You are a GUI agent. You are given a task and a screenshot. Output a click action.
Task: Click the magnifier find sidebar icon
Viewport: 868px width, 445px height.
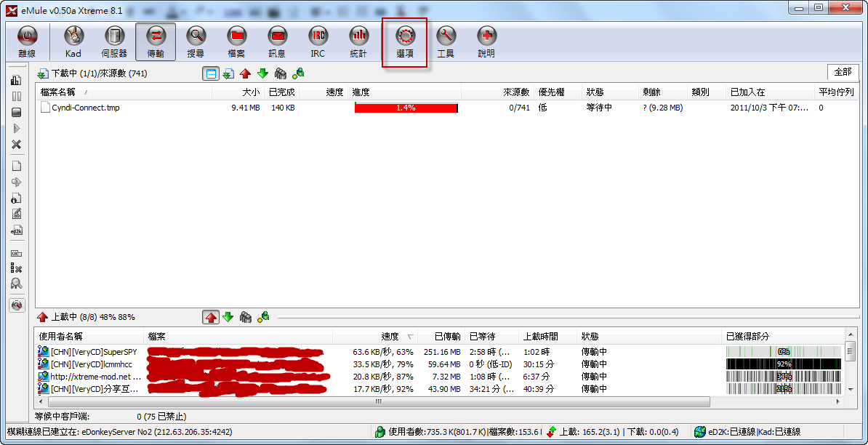coord(17,284)
